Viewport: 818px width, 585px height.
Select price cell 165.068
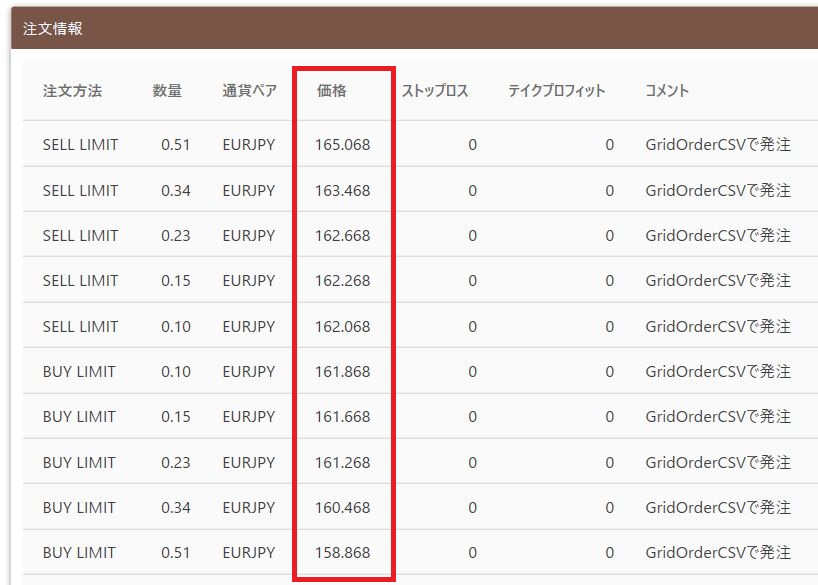pyautogui.click(x=342, y=145)
